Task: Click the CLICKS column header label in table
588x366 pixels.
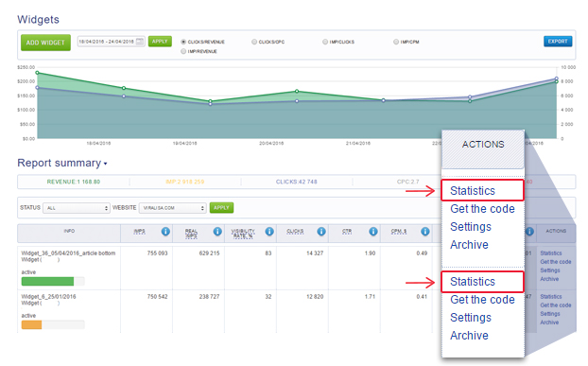Action: click(x=295, y=232)
